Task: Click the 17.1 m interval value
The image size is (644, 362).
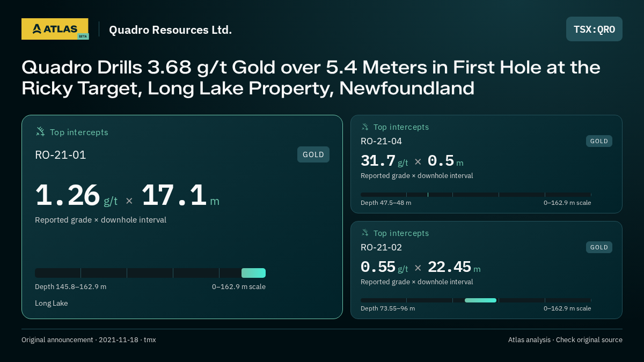Action: point(180,195)
